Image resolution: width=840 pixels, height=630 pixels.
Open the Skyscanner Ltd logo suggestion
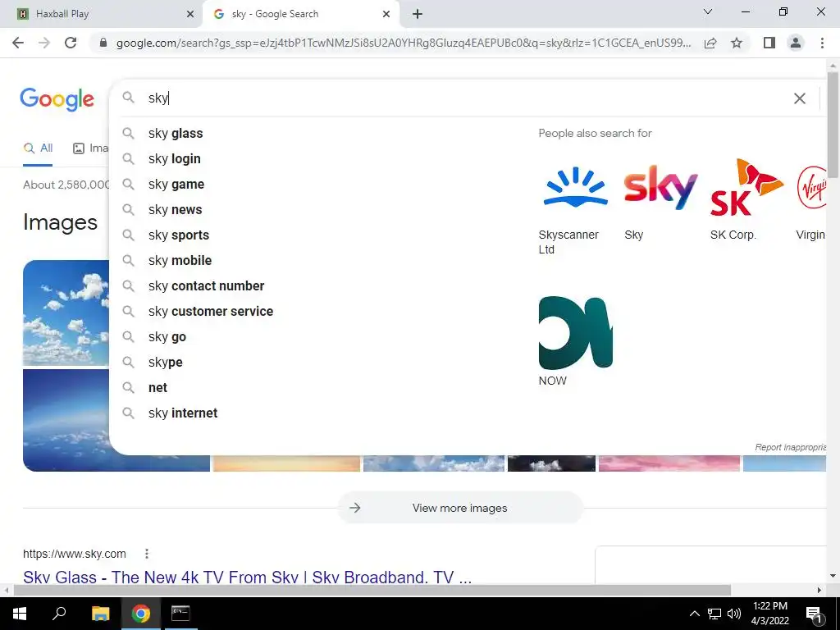(x=575, y=188)
